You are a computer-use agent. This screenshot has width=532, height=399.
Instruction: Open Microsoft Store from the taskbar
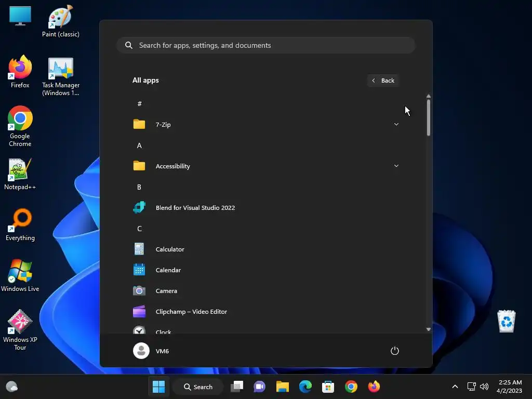point(328,387)
